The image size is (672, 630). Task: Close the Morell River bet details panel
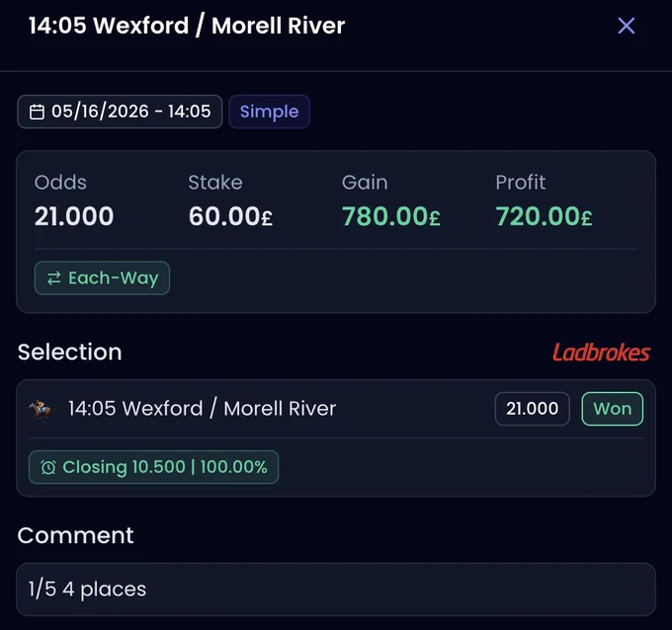627,26
